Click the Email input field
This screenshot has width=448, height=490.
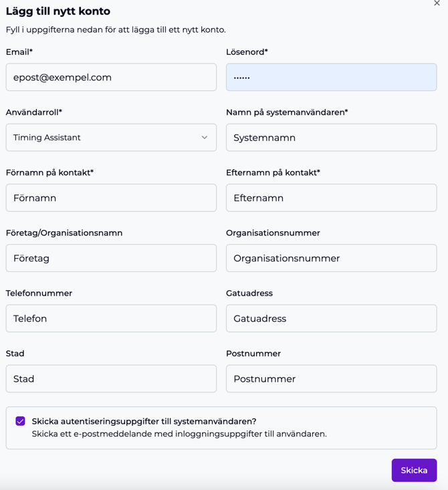[111, 78]
